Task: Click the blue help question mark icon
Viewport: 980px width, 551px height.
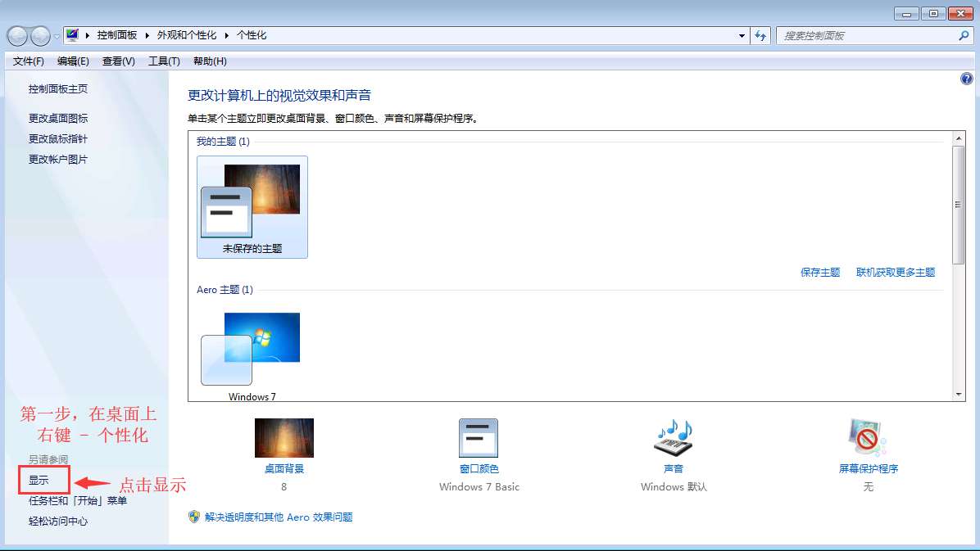Action: point(966,79)
